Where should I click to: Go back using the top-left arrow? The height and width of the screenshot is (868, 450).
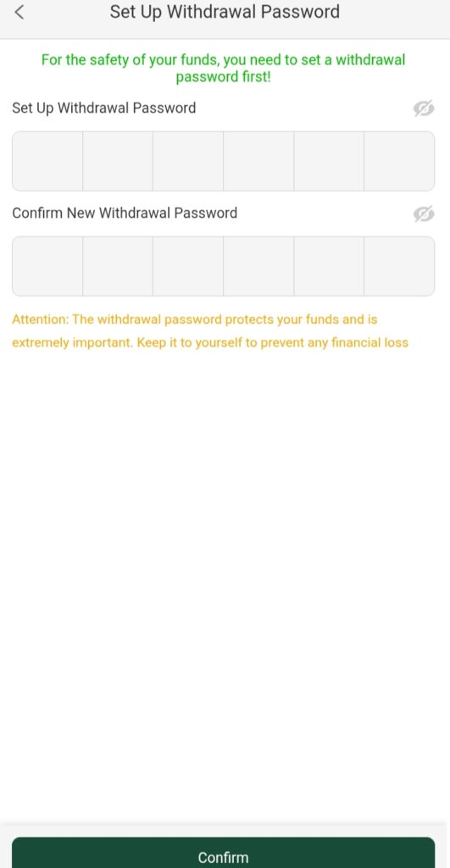click(x=19, y=12)
